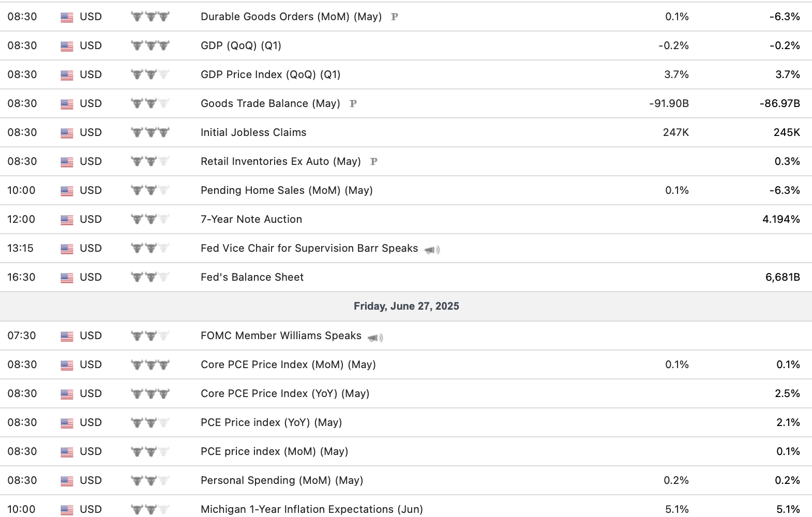Viewport: 812px width, 517px height.
Task: Click the bull volatility icons for Core PCE Price Index (YoY)
Action: coord(150,393)
